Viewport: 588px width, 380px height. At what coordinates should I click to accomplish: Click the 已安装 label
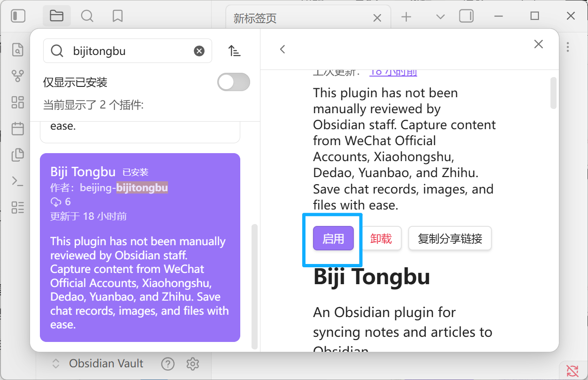pos(135,172)
